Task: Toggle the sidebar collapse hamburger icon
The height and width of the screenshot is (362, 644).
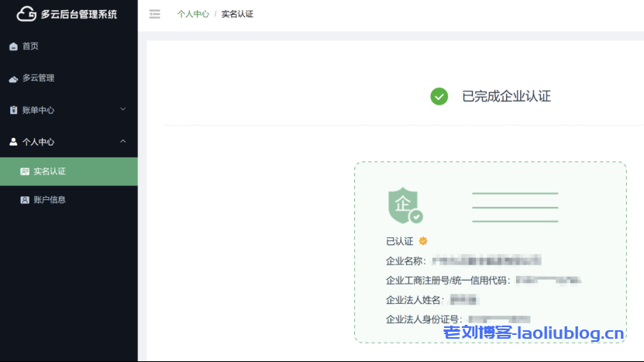Action: 155,14
